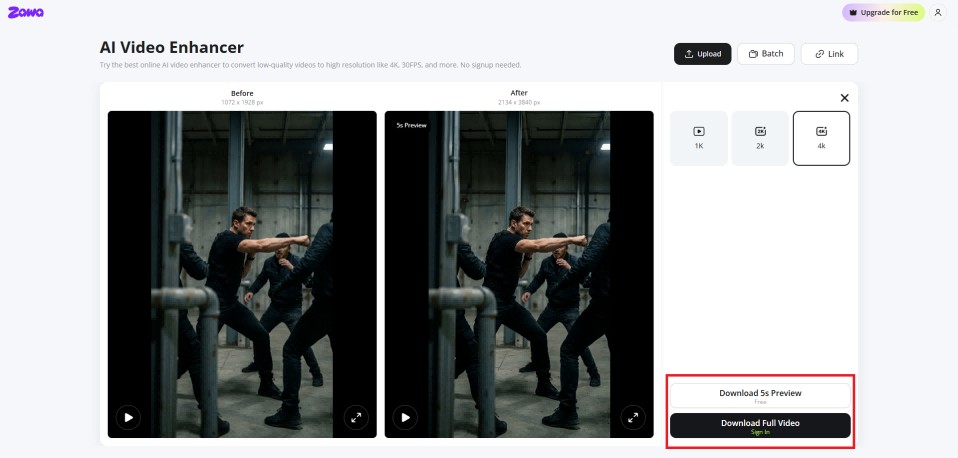Screen dimensions: 958x458
Task: Click the Before video thumbnail
Action: 242,274
